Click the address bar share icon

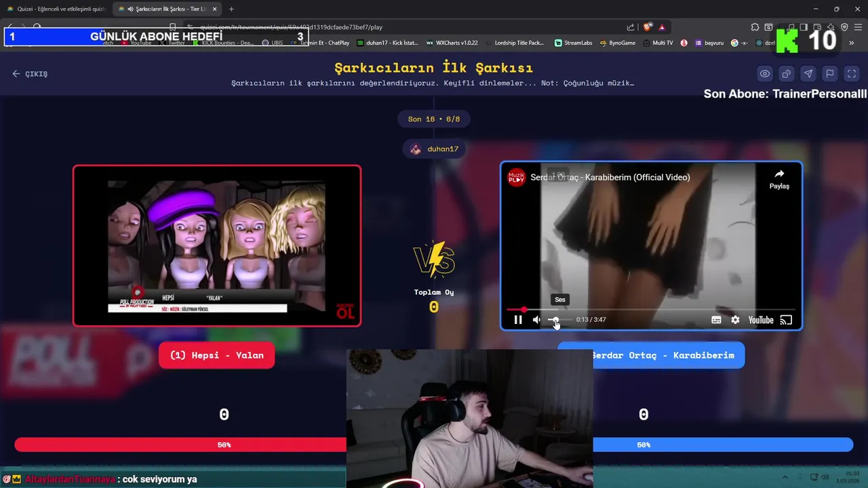(x=631, y=27)
